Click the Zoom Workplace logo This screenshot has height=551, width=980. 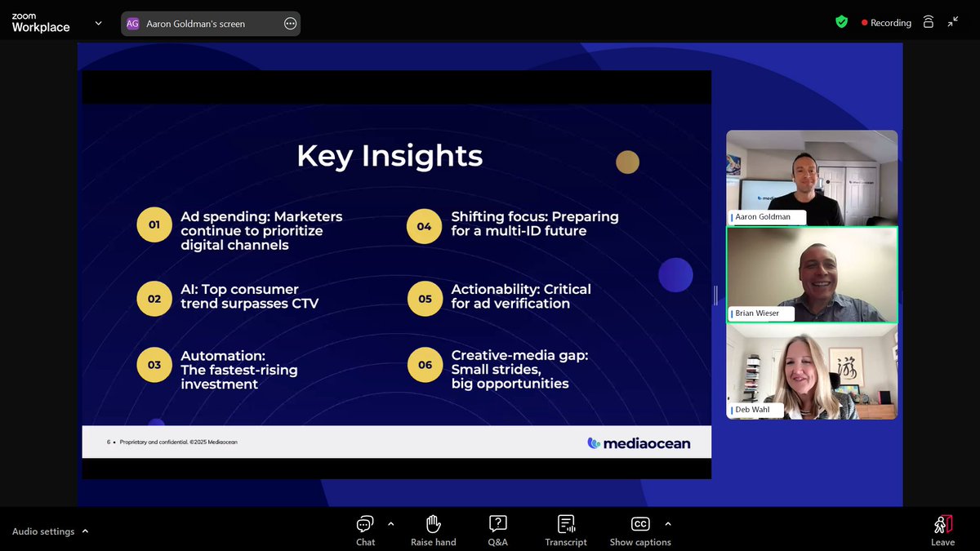click(41, 23)
